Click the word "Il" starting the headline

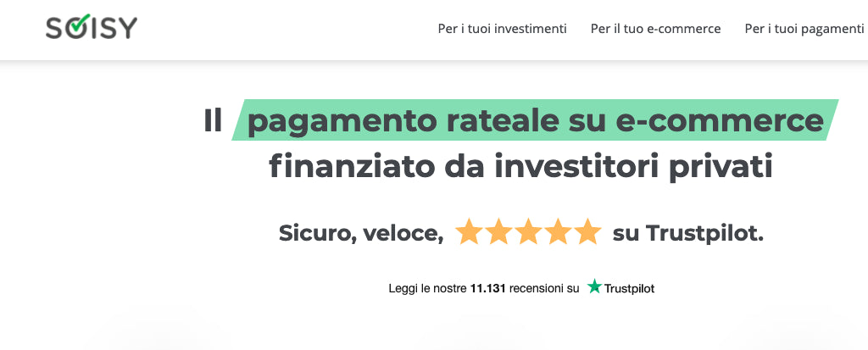(213, 120)
